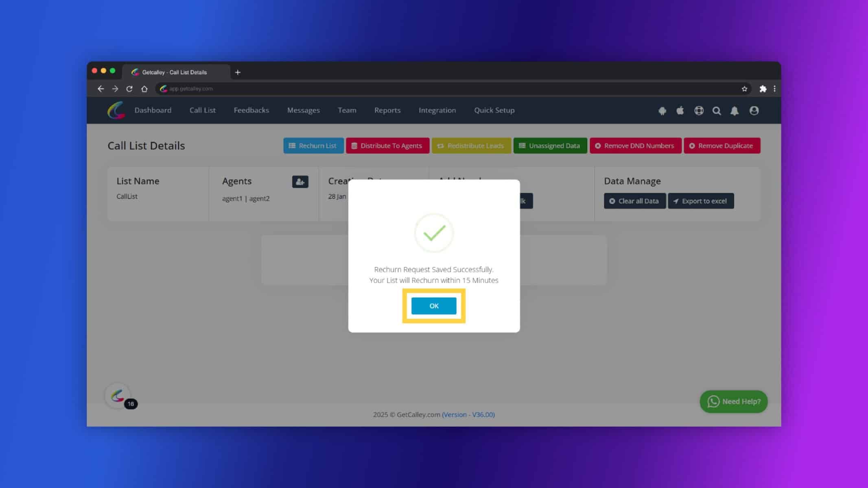Click Clear all Data button
Screen dimensions: 868x488
pos(634,201)
